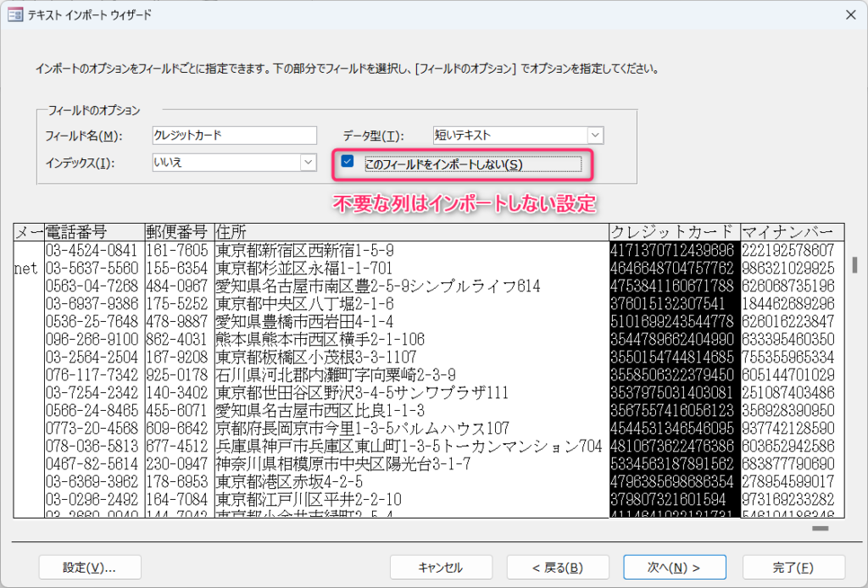
Task: Select the 電話番号 column header
Action: click(94, 232)
